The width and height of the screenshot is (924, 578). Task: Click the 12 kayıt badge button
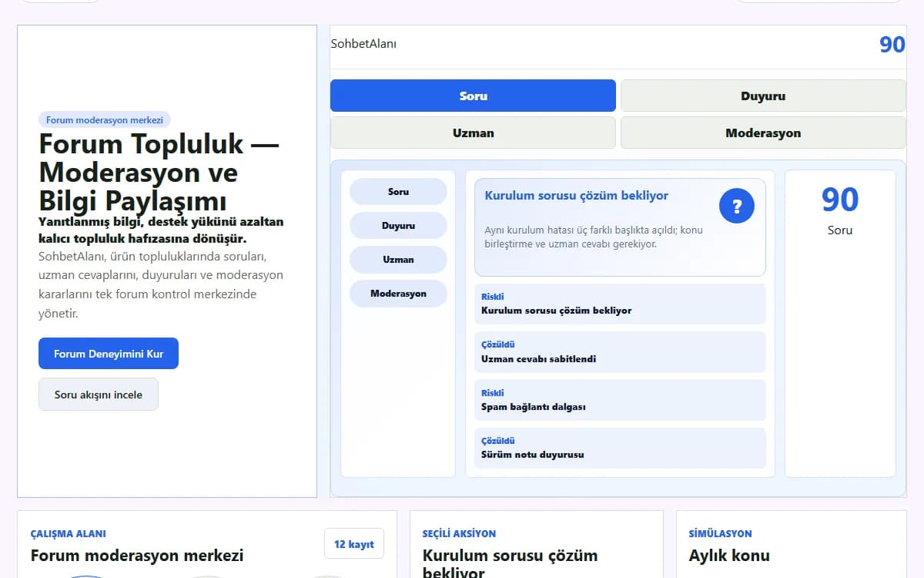(354, 544)
